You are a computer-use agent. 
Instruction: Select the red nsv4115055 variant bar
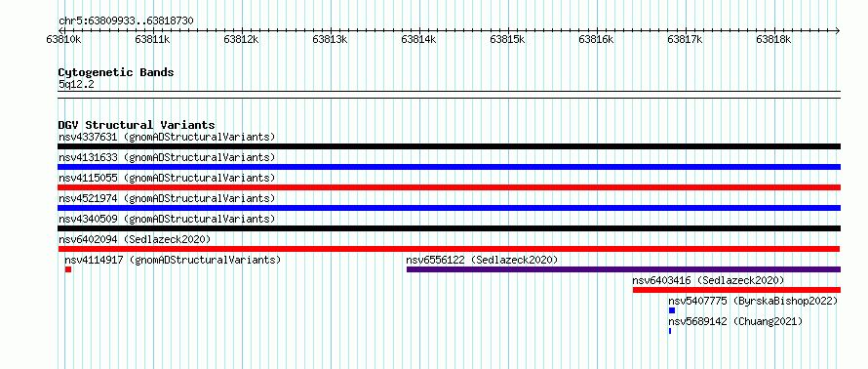click(x=449, y=187)
